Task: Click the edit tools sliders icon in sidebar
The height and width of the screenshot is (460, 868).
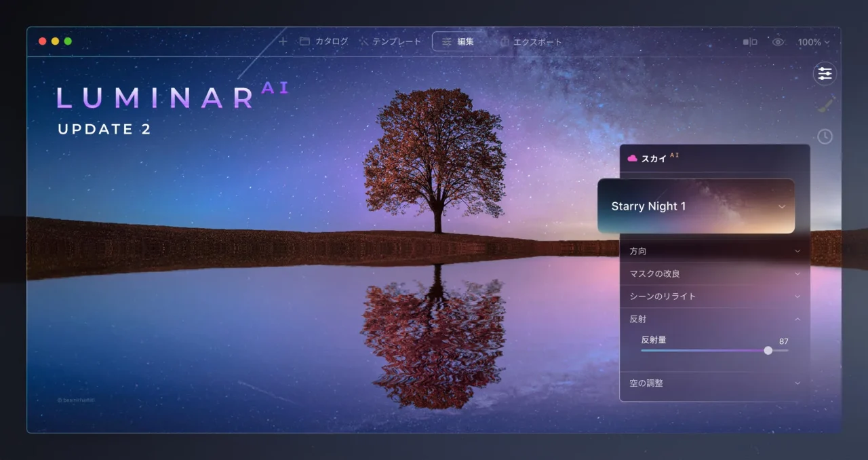Action: coord(825,73)
